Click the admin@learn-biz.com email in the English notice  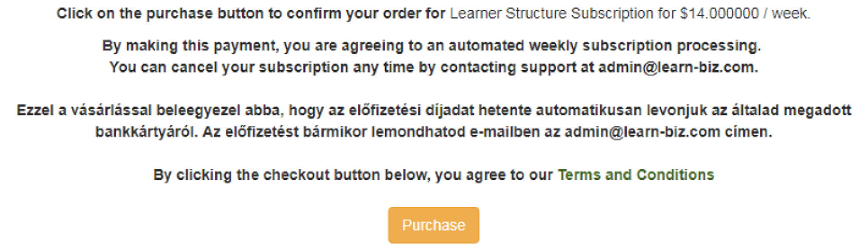(x=676, y=67)
